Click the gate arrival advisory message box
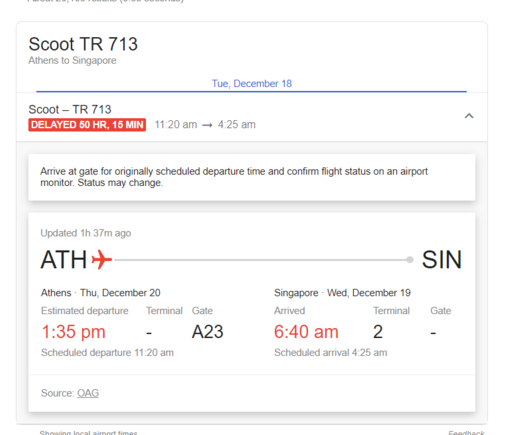The width and height of the screenshot is (531, 435). [252, 177]
